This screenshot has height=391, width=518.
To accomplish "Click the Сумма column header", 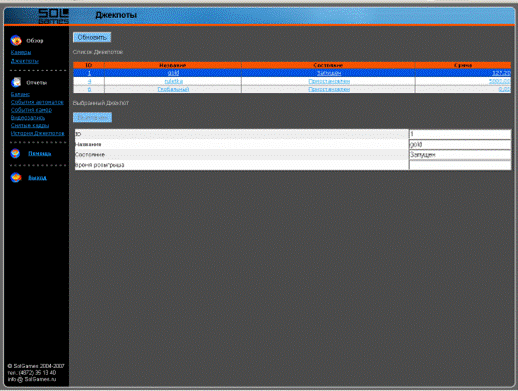I will [463, 65].
